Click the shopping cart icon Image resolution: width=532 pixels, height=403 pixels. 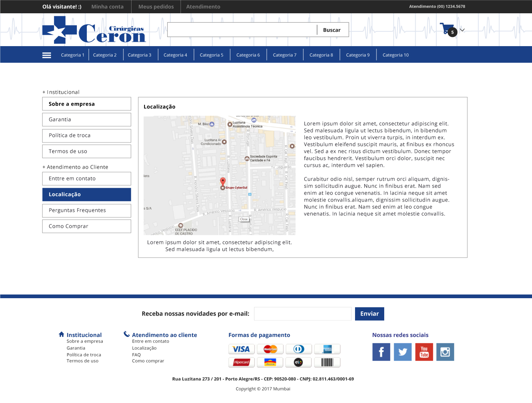pos(447,29)
